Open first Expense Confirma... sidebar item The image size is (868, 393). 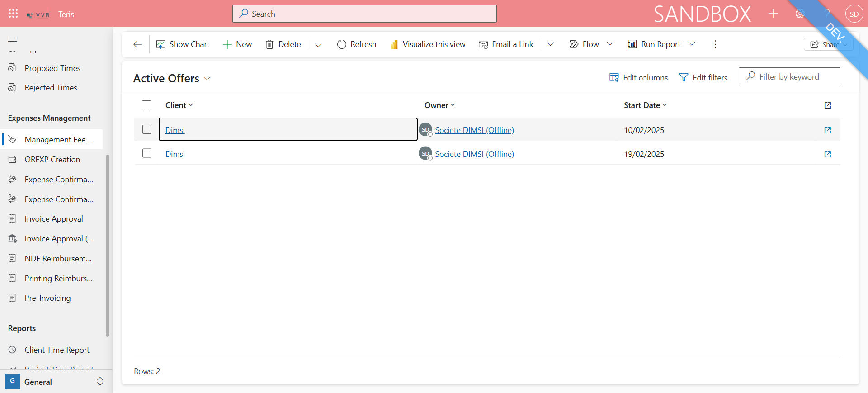point(52,179)
